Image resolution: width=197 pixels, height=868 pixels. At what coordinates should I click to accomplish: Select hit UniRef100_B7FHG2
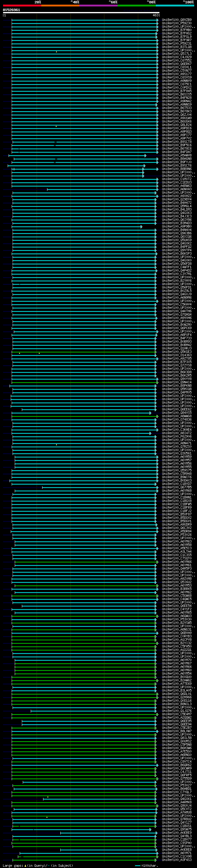pos(176,33)
